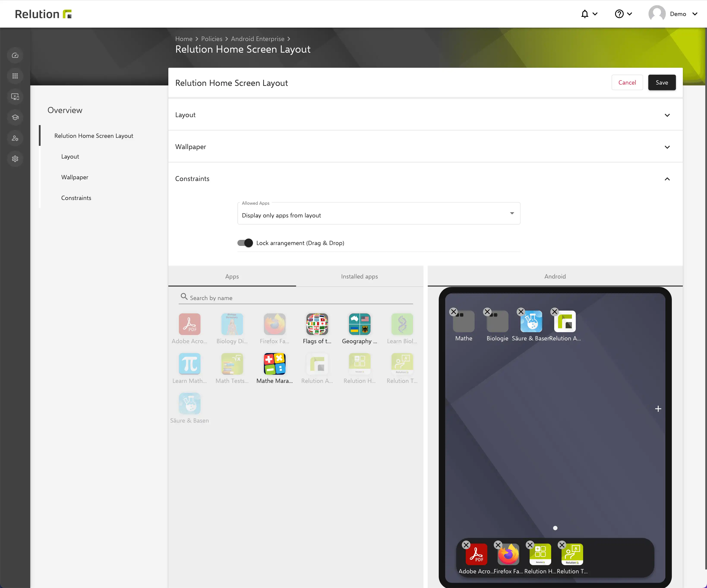This screenshot has width=707, height=588.
Task: Click the Relution logo
Action: (43, 14)
